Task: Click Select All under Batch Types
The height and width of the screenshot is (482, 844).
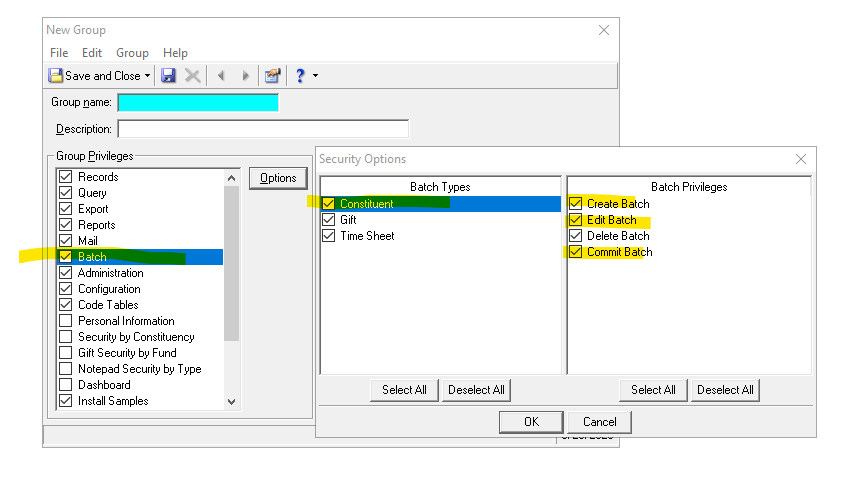Action: click(x=404, y=390)
